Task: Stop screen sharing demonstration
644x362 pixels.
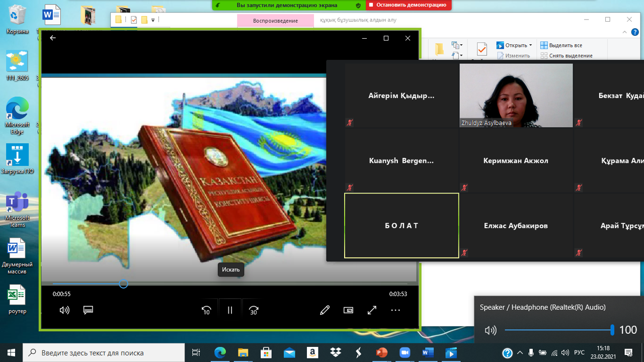Action: tap(407, 5)
